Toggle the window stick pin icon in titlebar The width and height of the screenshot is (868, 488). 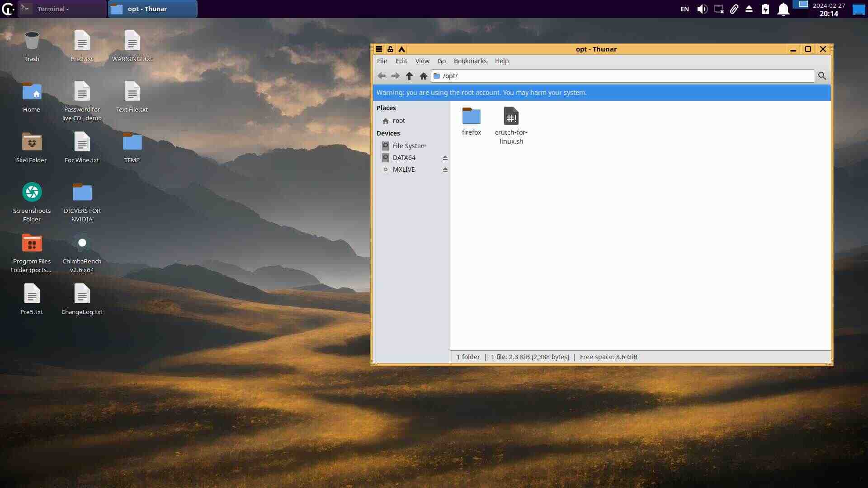(390, 49)
